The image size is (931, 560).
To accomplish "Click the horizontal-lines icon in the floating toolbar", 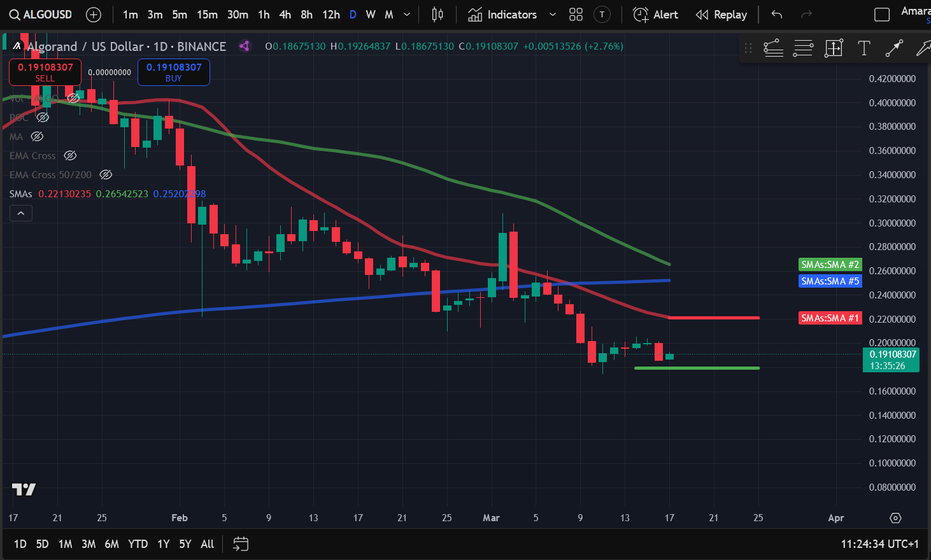I will (x=803, y=48).
